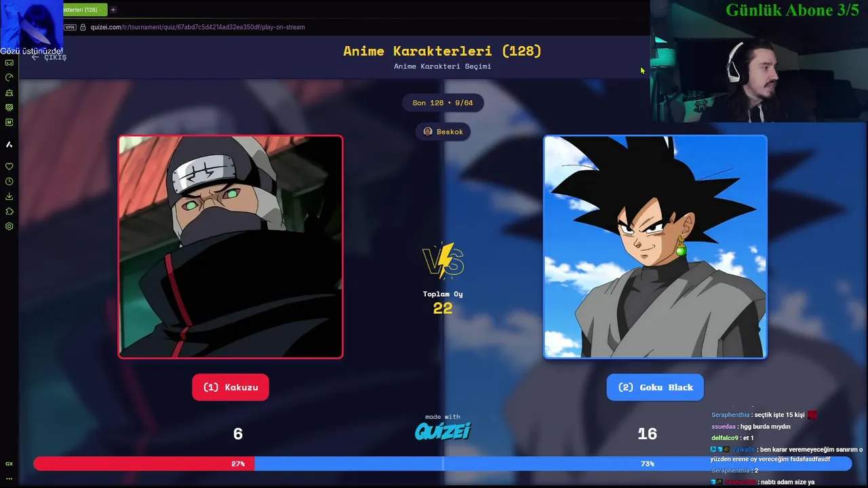
Task: Click the Goku Black vote count 16
Action: (x=647, y=434)
